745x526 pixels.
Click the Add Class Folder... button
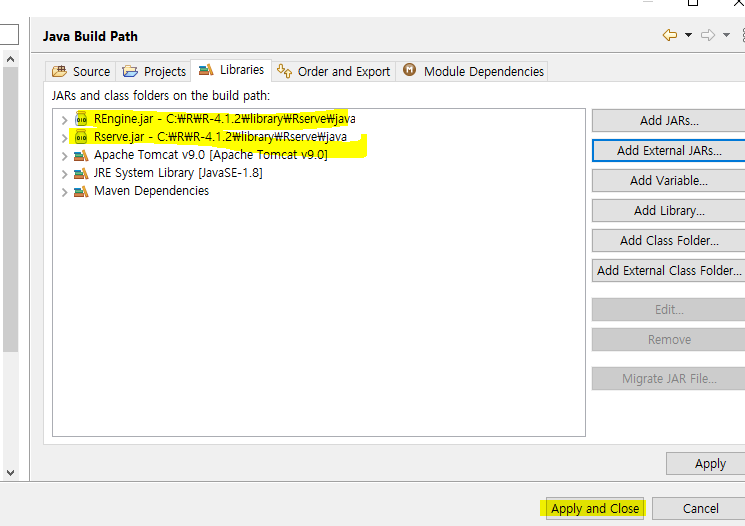669,240
